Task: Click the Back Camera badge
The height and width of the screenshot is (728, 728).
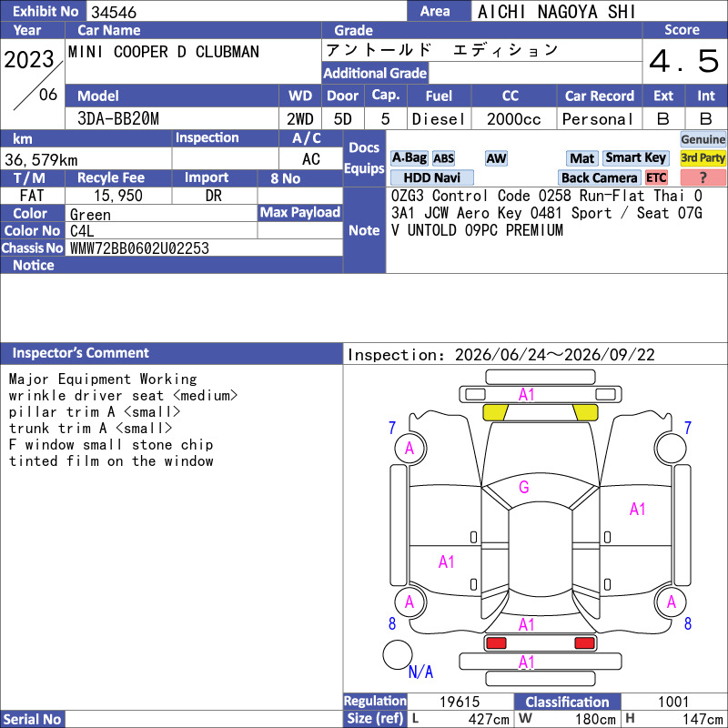Action: 599,177
